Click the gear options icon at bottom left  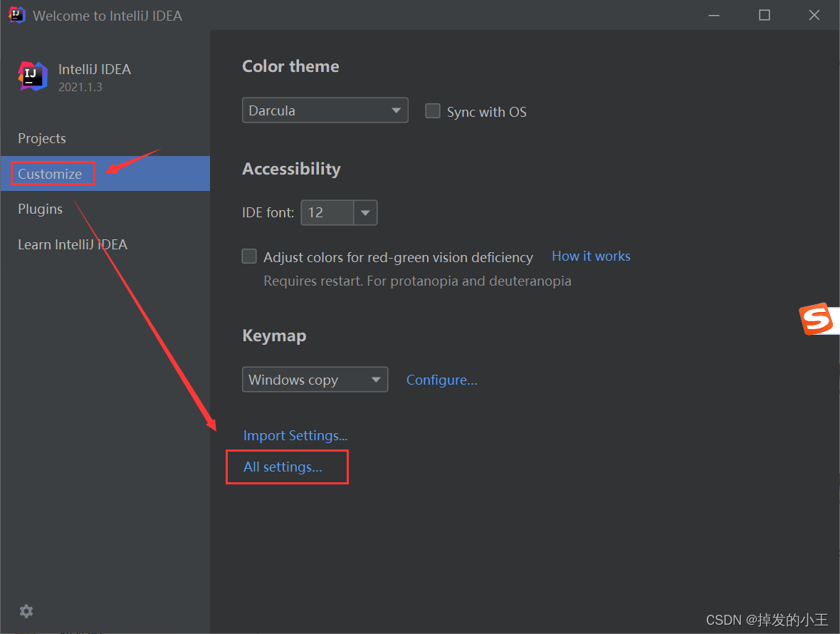26,611
